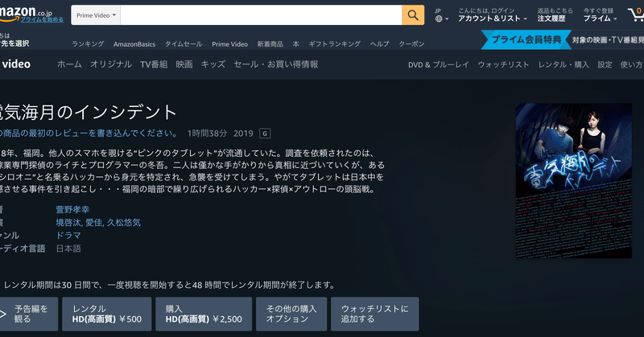Viewport: 644px width, 337px height.
Task: Play the trailer with 予告編を観る button
Action: 29,314
